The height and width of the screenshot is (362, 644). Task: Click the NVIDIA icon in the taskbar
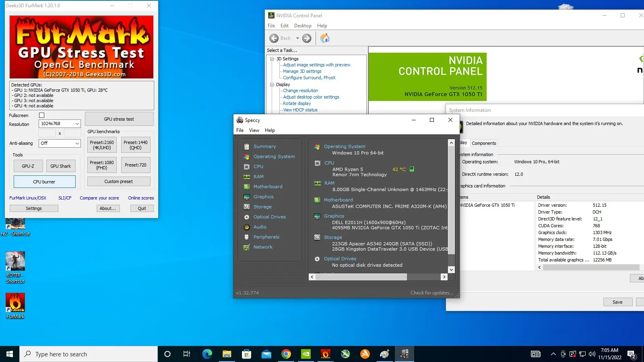point(306,354)
